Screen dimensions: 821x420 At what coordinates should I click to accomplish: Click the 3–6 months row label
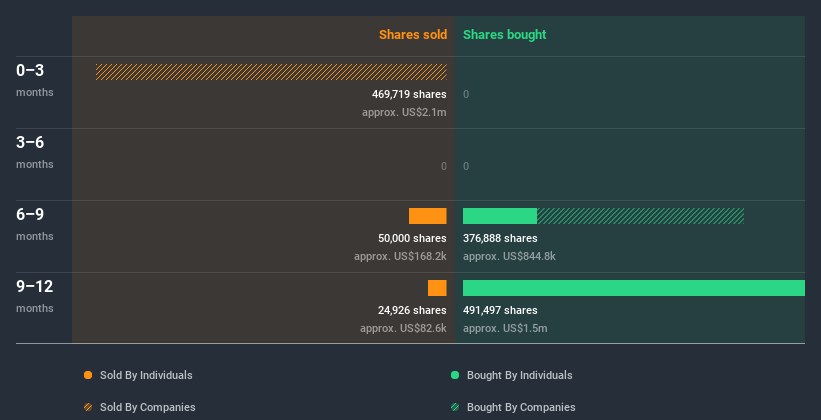click(x=35, y=152)
